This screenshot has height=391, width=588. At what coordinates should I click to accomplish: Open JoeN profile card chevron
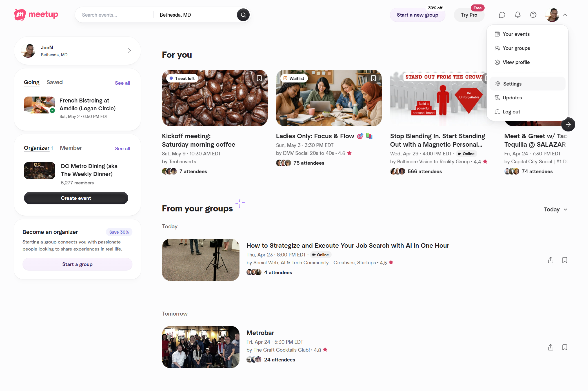point(130,50)
